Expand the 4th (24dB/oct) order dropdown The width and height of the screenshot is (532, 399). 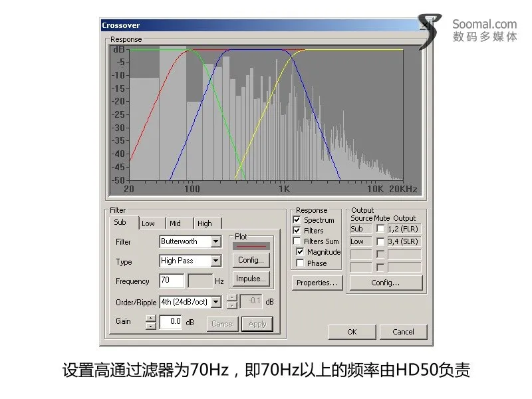(x=215, y=302)
